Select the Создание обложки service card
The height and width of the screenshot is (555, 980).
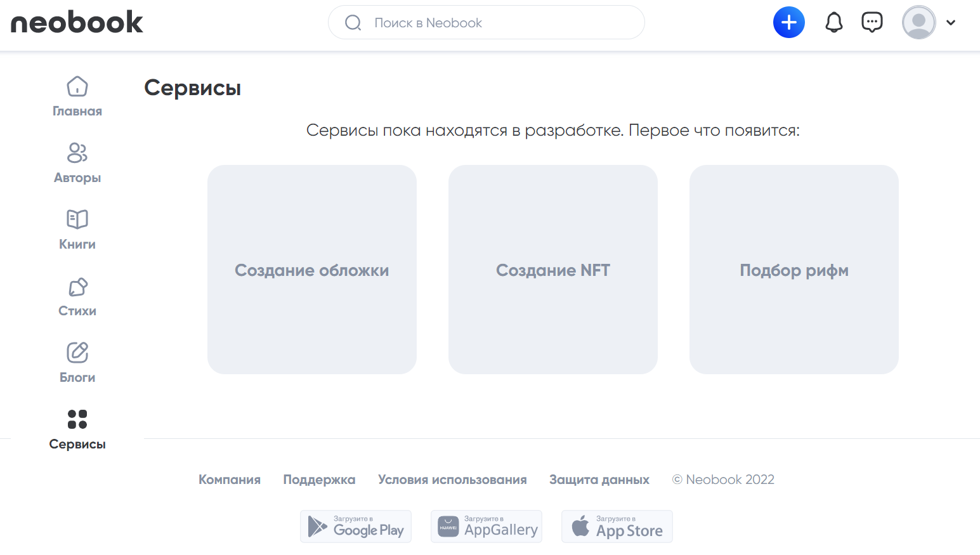click(x=311, y=270)
